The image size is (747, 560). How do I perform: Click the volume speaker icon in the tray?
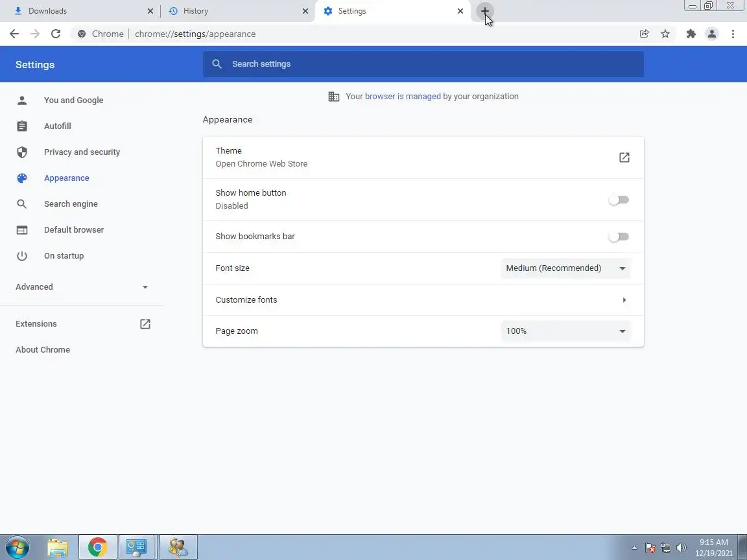(682, 548)
